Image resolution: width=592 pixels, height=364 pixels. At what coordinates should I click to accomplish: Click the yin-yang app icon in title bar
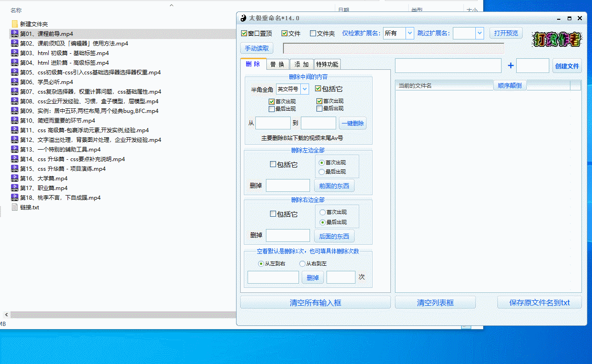point(243,18)
